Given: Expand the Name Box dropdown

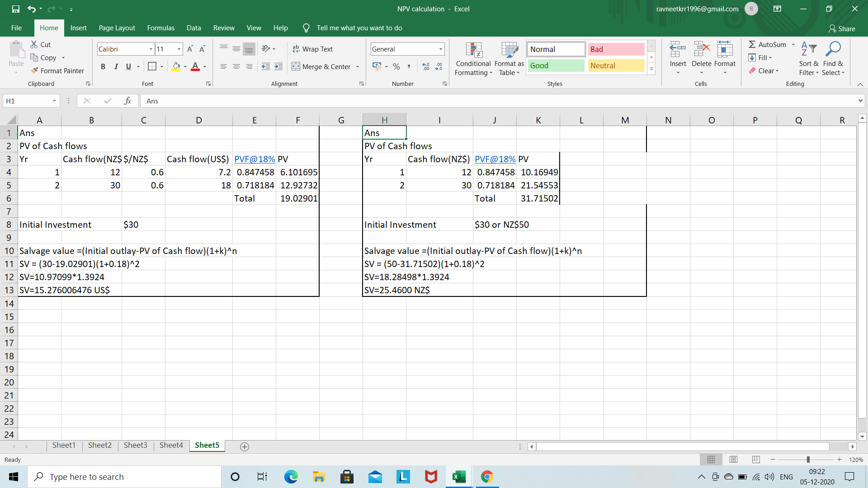Looking at the screenshot, I should [x=54, y=101].
